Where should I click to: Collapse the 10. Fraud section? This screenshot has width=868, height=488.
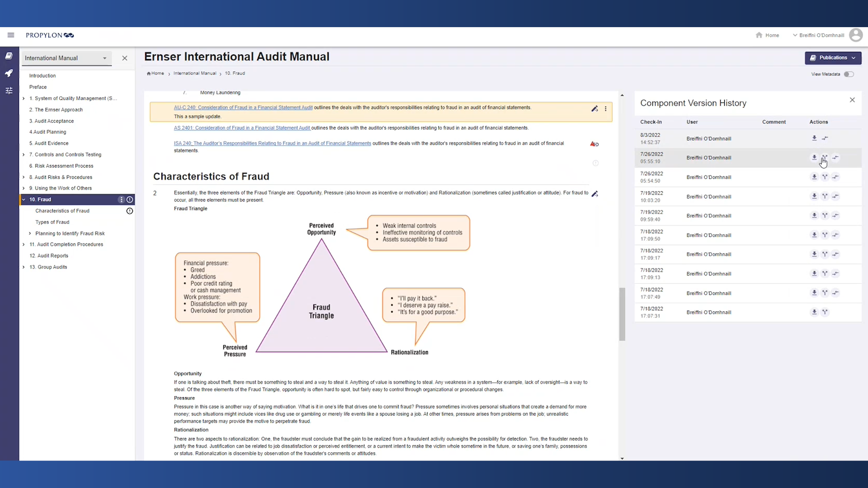(x=23, y=199)
